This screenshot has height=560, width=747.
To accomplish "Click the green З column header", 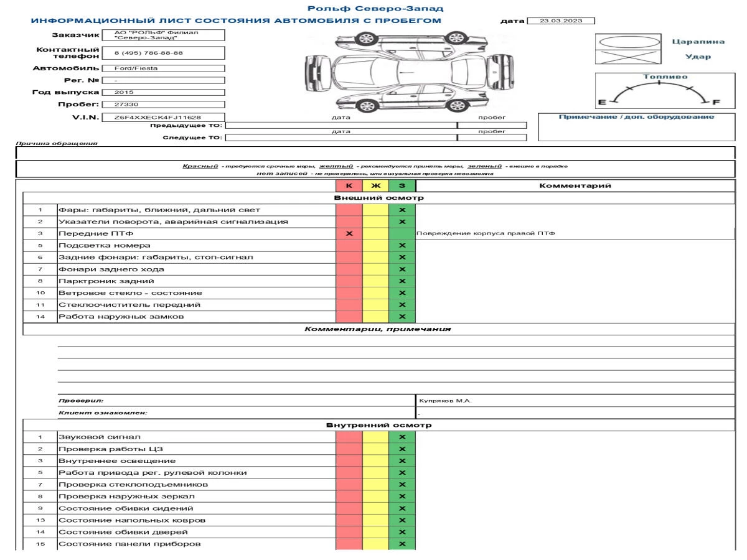I will 402,185.
